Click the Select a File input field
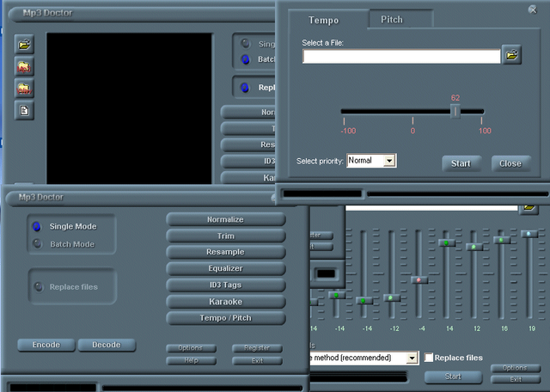550x392 pixels. tap(401, 56)
